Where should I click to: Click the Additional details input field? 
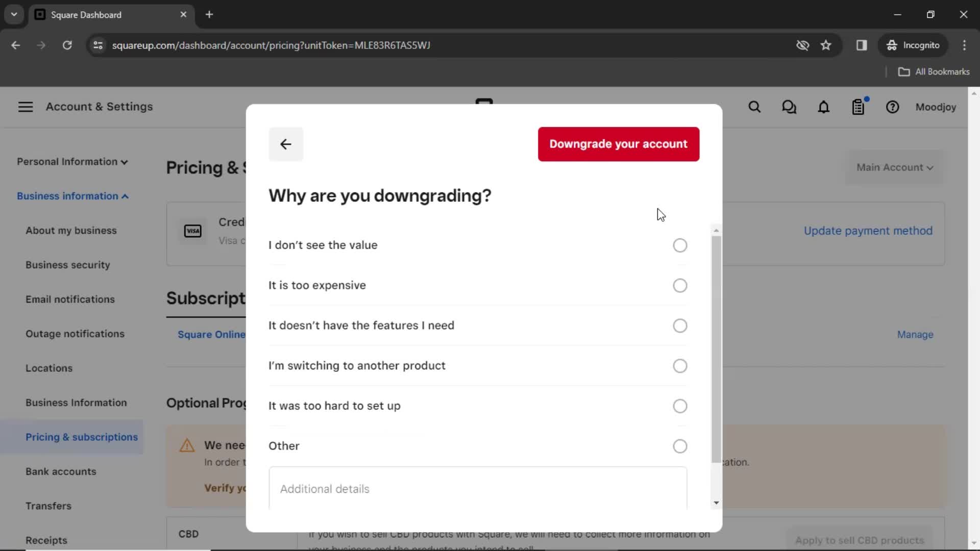[478, 488]
